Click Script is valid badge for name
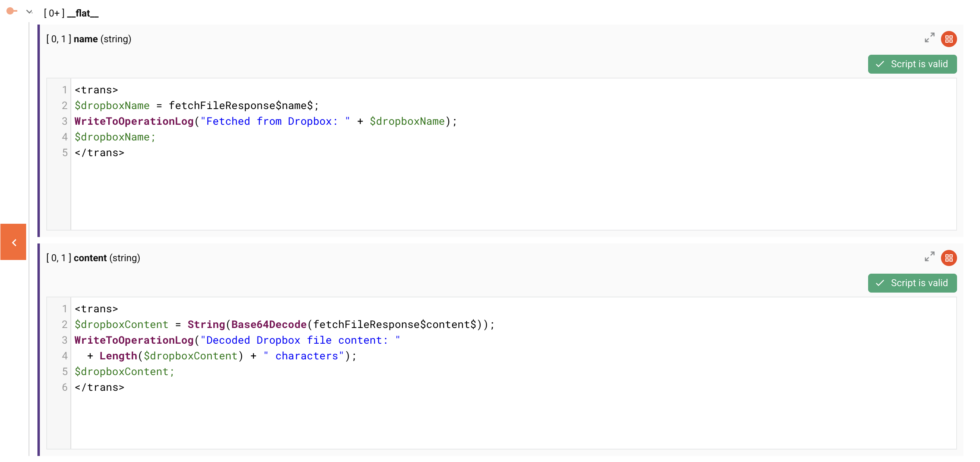 [x=912, y=64]
